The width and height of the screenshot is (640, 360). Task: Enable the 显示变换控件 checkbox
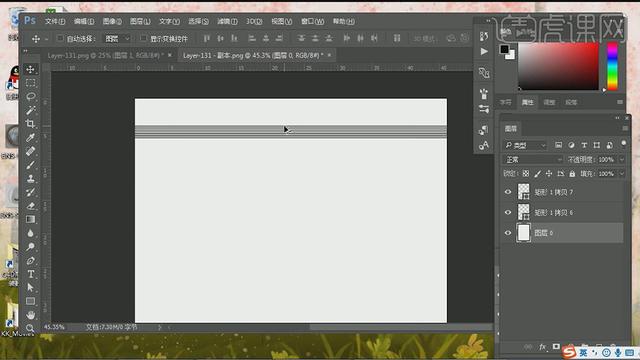(143, 38)
